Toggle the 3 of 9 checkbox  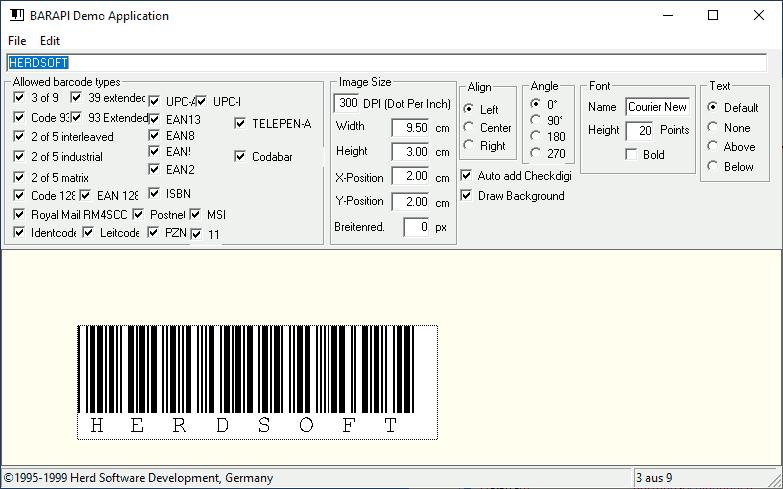click(19, 97)
